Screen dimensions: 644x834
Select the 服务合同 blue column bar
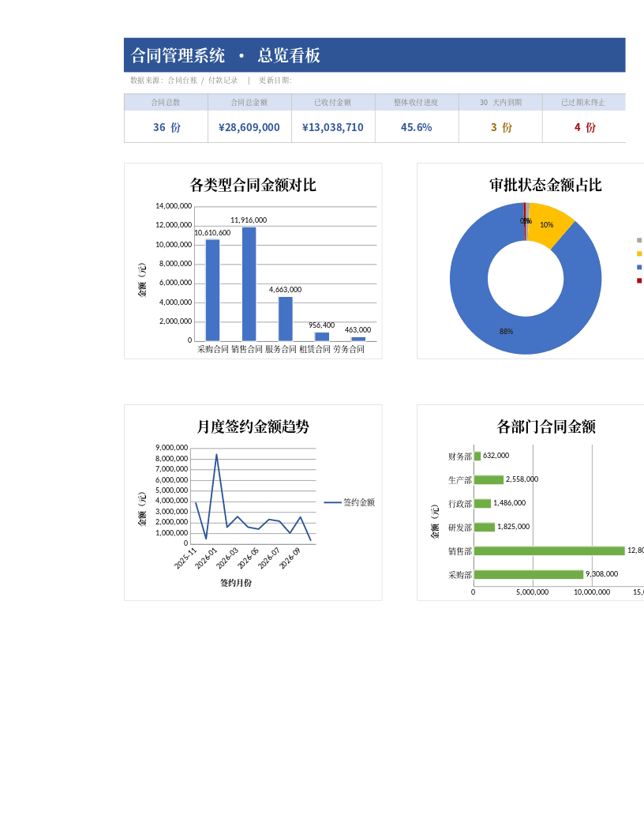click(286, 318)
